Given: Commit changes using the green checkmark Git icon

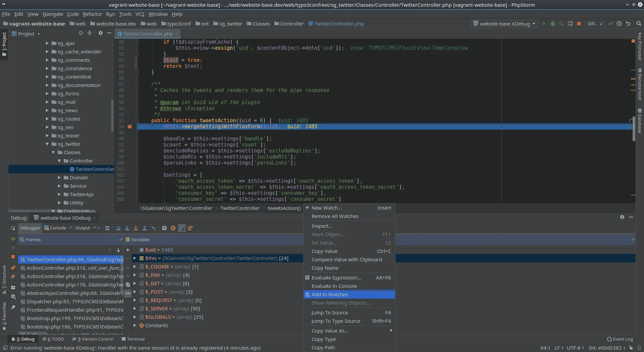Looking at the screenshot, I should coord(610,24).
